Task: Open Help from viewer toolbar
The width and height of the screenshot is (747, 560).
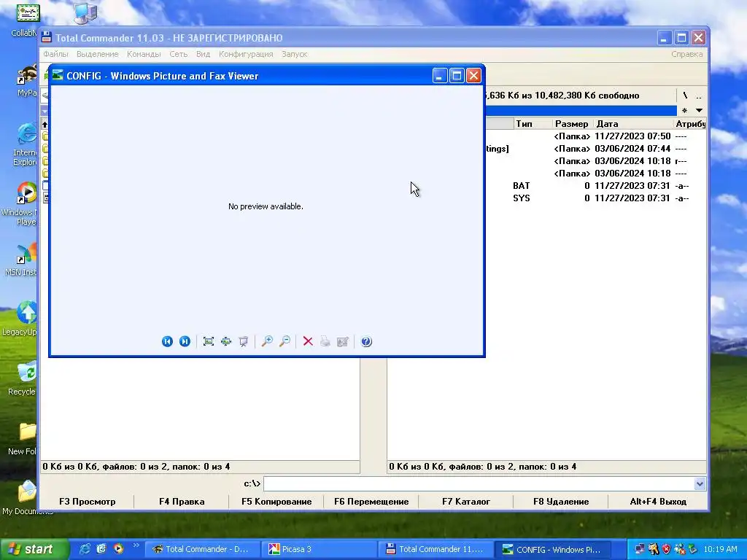Action: pyautogui.click(x=366, y=341)
